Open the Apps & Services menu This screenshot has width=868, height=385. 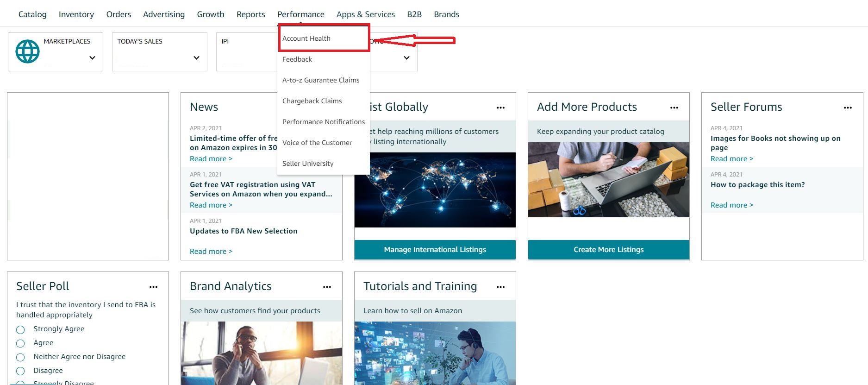coord(366,14)
